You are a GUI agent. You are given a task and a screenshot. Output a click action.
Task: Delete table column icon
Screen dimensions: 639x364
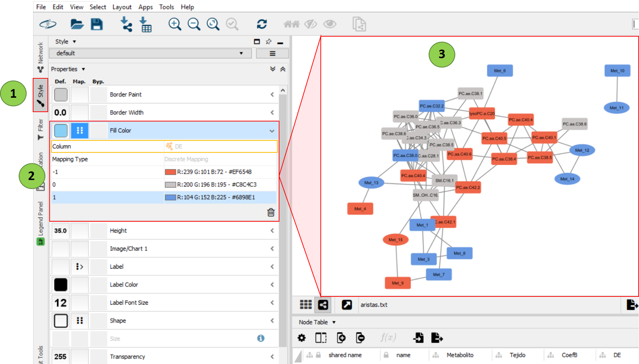pyautogui.click(x=360, y=338)
